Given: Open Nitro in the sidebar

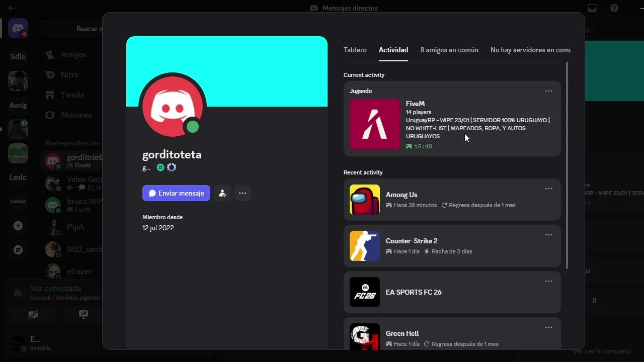Looking at the screenshot, I should [x=70, y=74].
